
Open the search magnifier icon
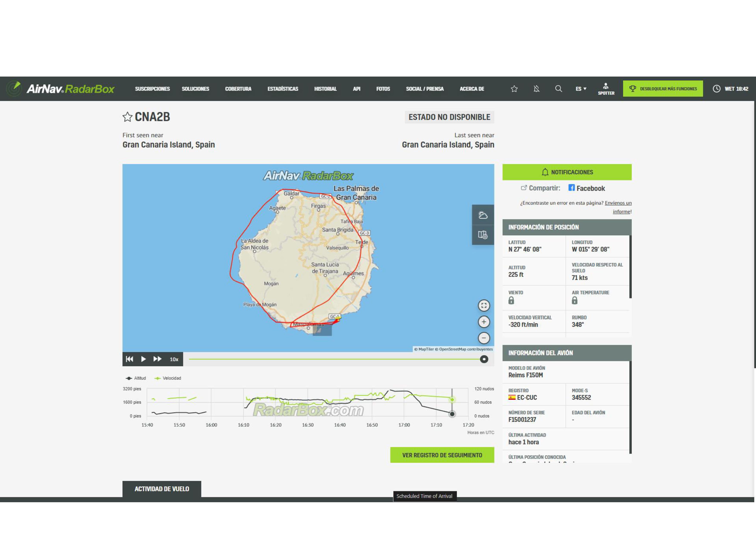coord(558,89)
